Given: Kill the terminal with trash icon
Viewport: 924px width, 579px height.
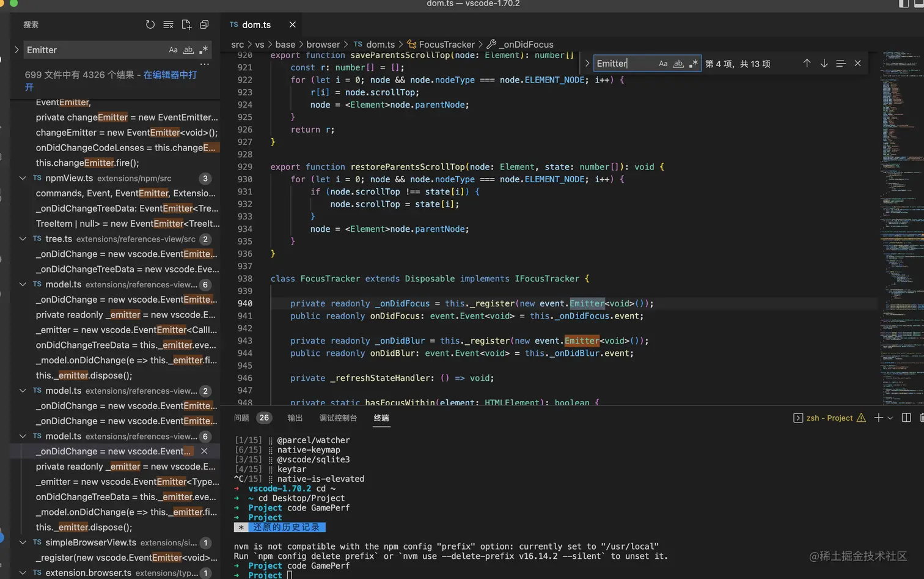Looking at the screenshot, I should 922,418.
